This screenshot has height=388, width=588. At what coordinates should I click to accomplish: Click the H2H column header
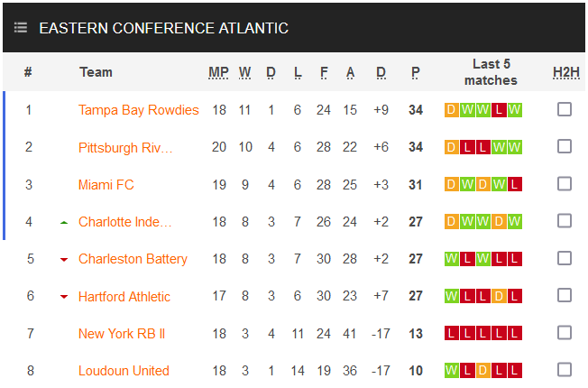pyautogui.click(x=565, y=72)
